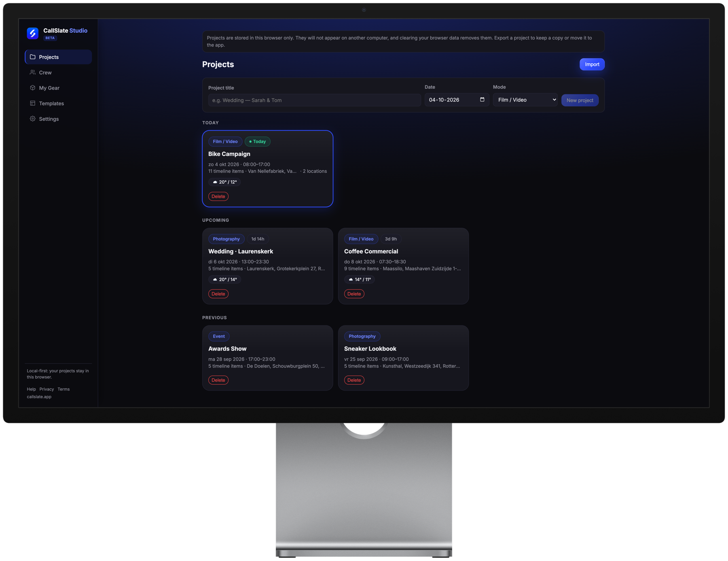Image resolution: width=728 pixels, height=561 pixels.
Task: Click the Today status badge on Bike Campaign
Action: [x=258, y=142]
